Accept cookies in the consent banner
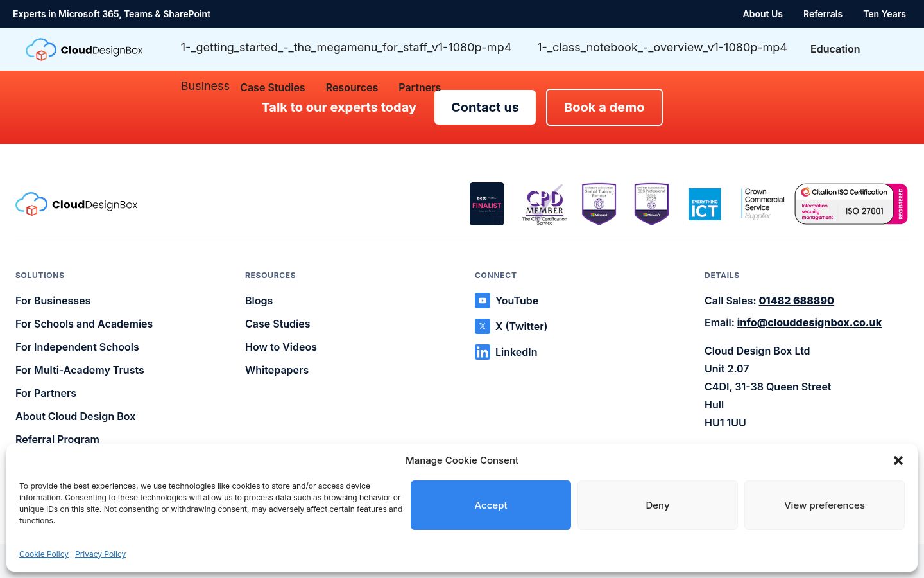This screenshot has width=924, height=578. point(491,505)
